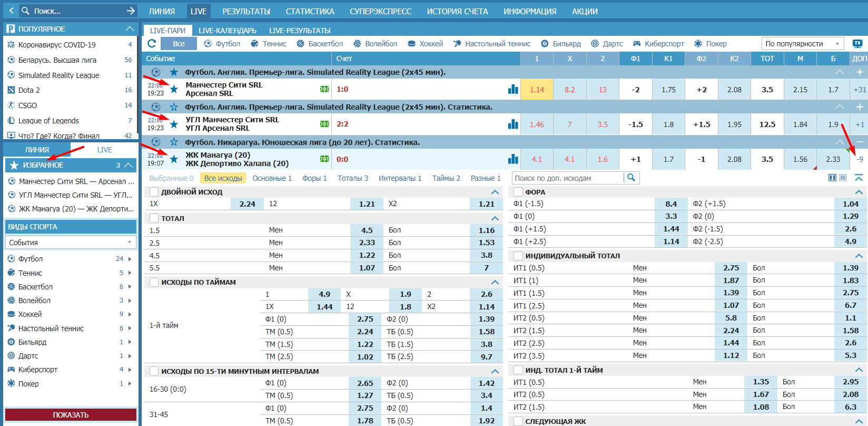
Task: Open the TV broadcast icon
Action: coord(857,44)
